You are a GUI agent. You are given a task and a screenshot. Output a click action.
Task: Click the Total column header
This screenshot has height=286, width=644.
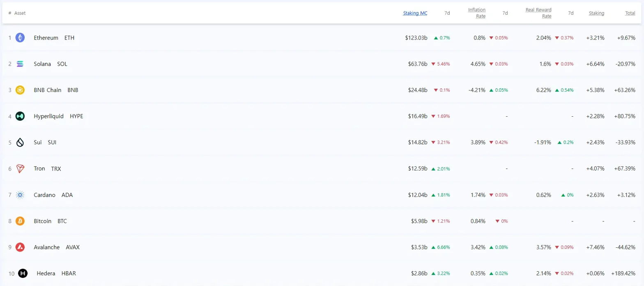click(x=630, y=13)
